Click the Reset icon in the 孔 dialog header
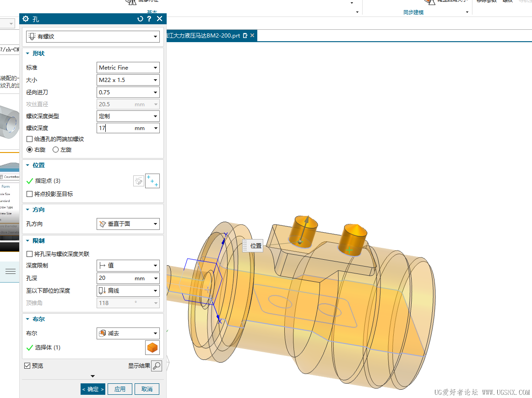The width and height of the screenshot is (532, 398). [x=140, y=19]
